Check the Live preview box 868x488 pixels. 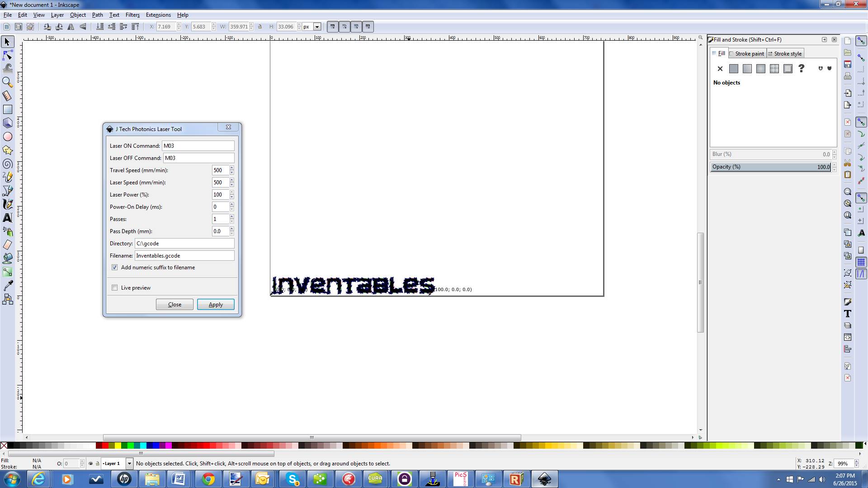tap(115, 288)
